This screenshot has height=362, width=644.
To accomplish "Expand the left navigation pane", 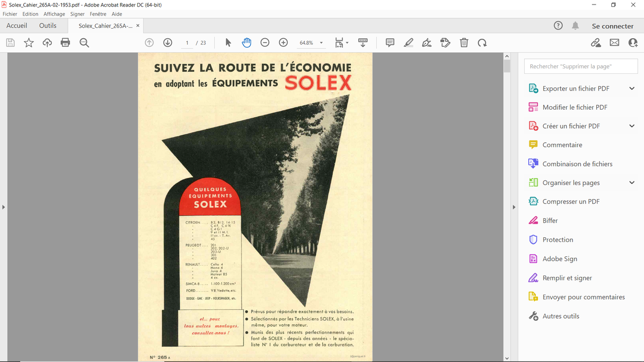I will (4, 207).
